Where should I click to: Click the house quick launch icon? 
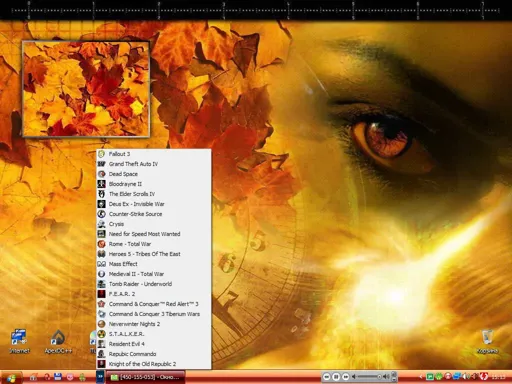pos(33,377)
